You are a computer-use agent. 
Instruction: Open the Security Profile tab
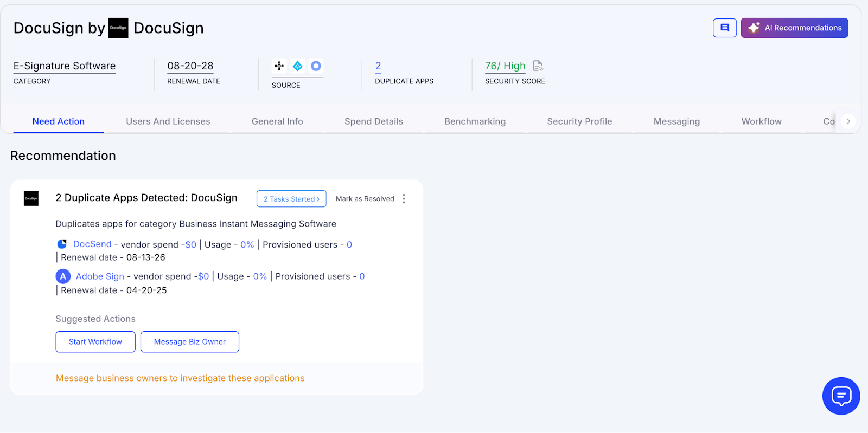tap(579, 121)
